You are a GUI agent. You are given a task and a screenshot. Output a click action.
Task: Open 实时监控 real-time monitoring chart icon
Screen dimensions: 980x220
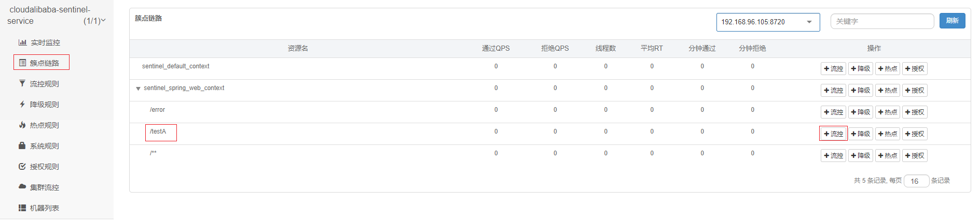pos(22,42)
